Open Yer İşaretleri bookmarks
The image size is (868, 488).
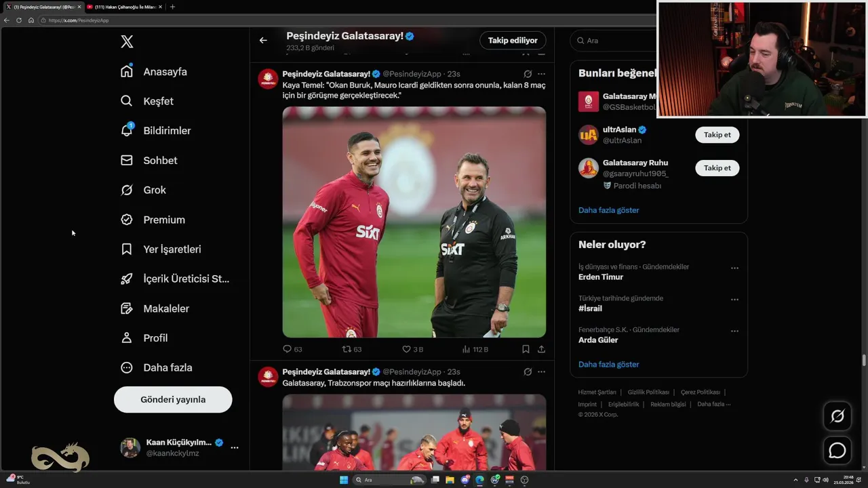[x=161, y=249]
